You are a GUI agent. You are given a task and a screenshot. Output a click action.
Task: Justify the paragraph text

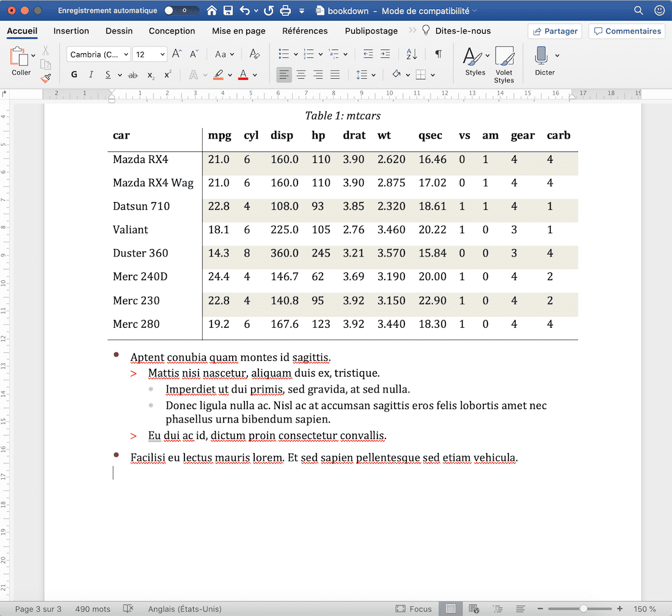(x=335, y=75)
